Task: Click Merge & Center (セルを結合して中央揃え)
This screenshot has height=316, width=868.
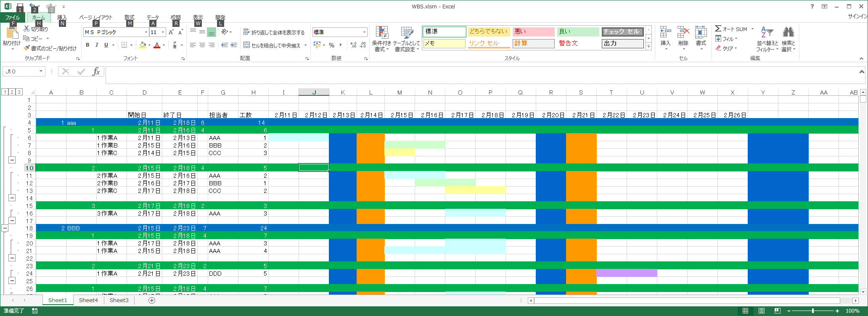Action: pyautogui.click(x=272, y=45)
